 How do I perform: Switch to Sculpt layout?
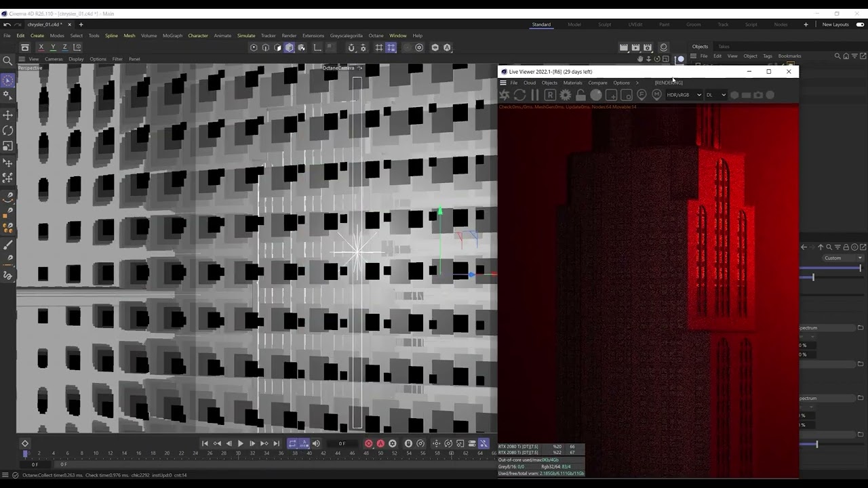click(604, 24)
